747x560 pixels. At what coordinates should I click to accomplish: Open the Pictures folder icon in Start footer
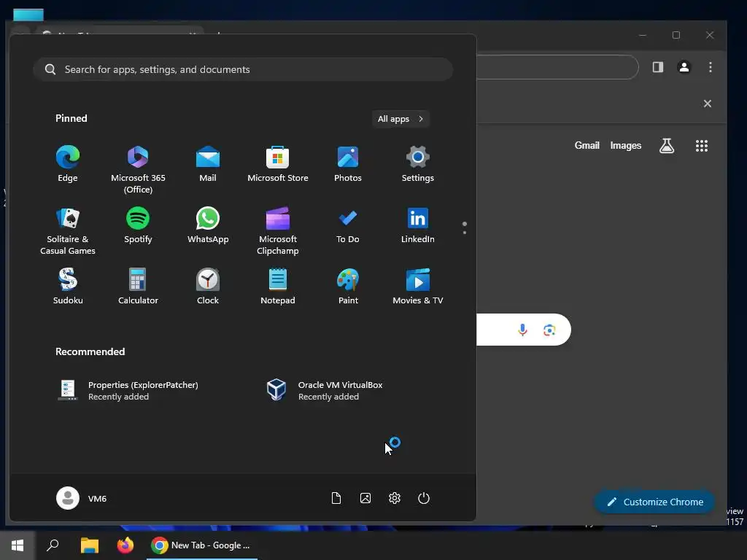pyautogui.click(x=365, y=498)
